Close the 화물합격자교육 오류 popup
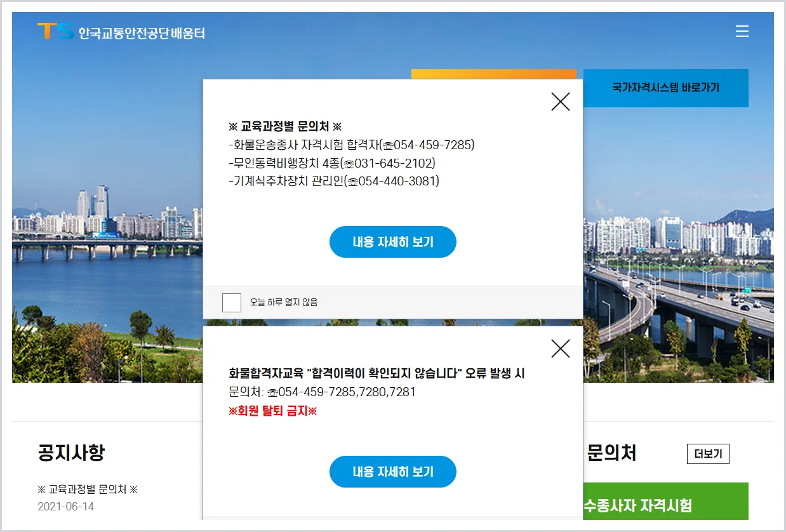This screenshot has height=532, width=786. [561, 348]
